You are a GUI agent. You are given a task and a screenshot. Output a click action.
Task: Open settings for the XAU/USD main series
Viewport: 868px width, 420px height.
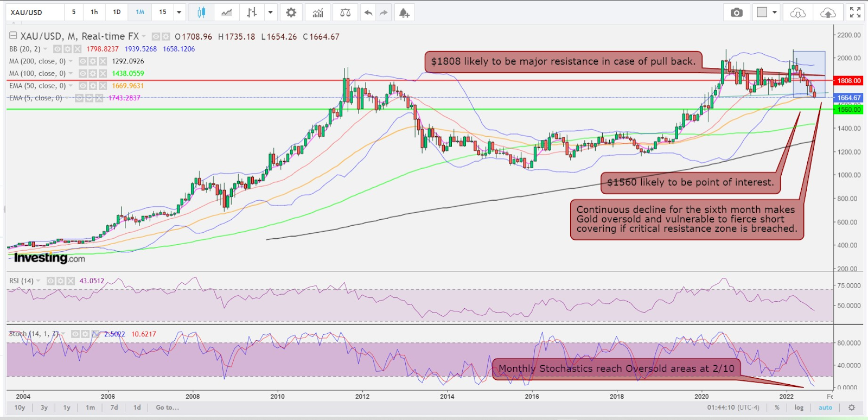165,36
